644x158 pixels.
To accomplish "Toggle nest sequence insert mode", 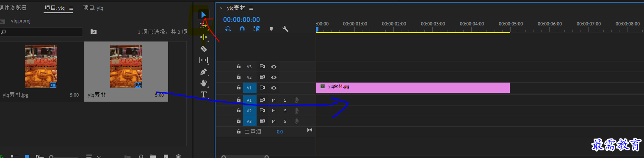I will [228, 29].
